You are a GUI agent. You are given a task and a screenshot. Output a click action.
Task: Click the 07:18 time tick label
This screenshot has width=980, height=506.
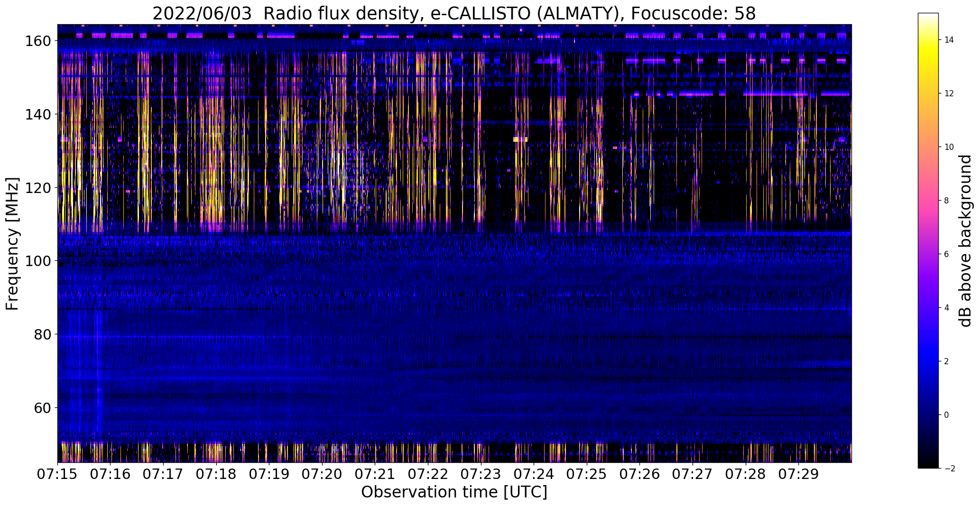pyautogui.click(x=216, y=474)
